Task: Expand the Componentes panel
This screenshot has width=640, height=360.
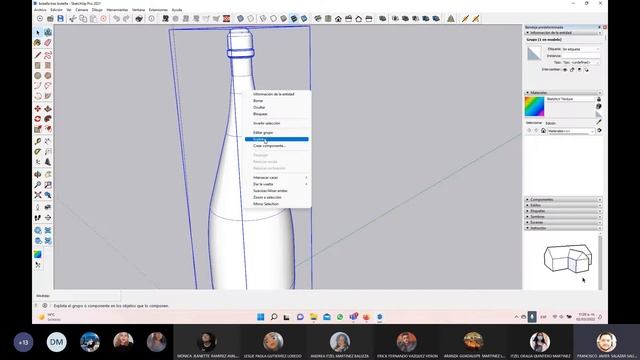Action: point(563,200)
